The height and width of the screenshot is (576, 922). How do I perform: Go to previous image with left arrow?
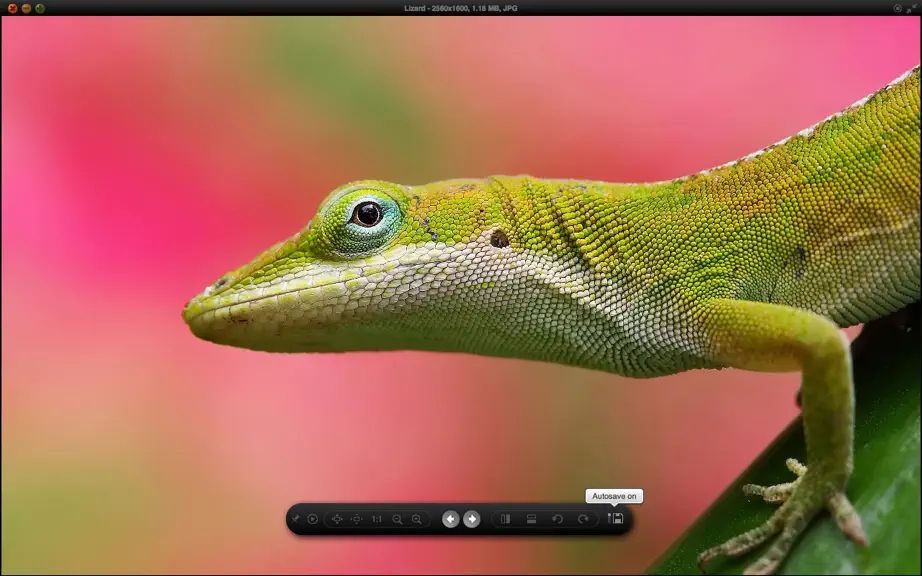pyautogui.click(x=450, y=519)
